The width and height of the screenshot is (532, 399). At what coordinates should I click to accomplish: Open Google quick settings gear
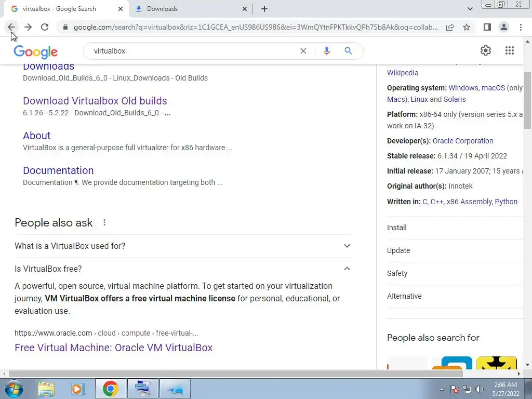pos(486,50)
